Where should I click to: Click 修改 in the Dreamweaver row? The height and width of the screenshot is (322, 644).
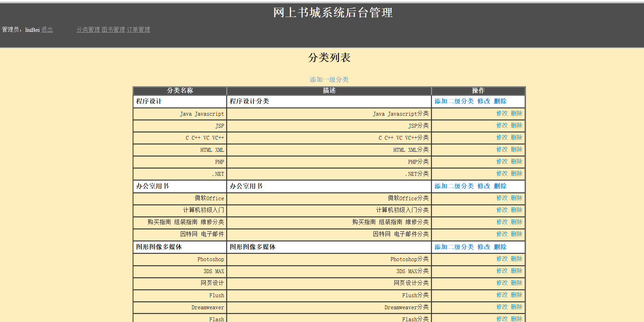(x=502, y=307)
